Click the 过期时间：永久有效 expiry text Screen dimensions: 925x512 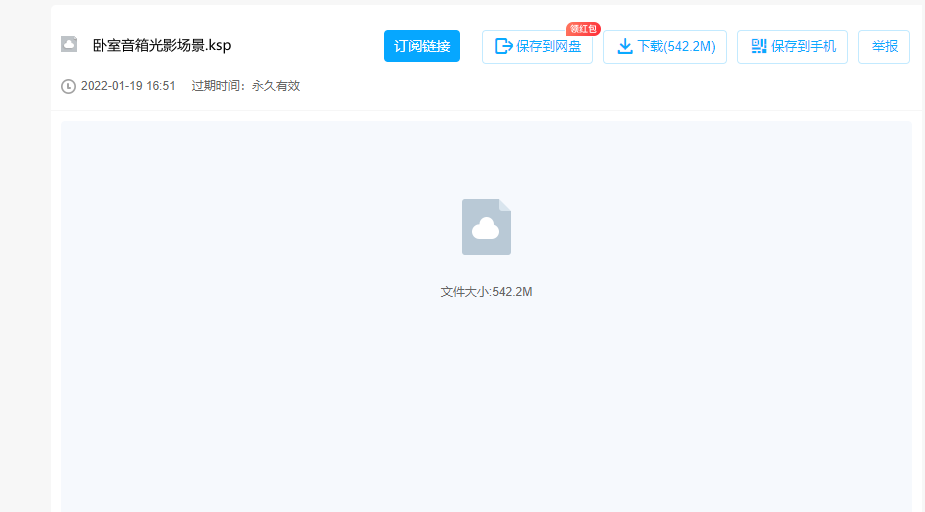[x=245, y=86]
